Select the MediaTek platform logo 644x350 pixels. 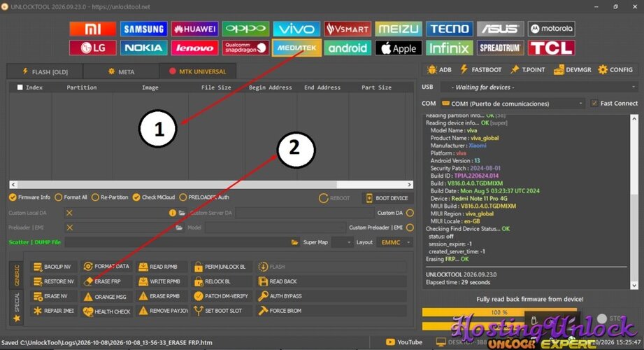pos(296,48)
